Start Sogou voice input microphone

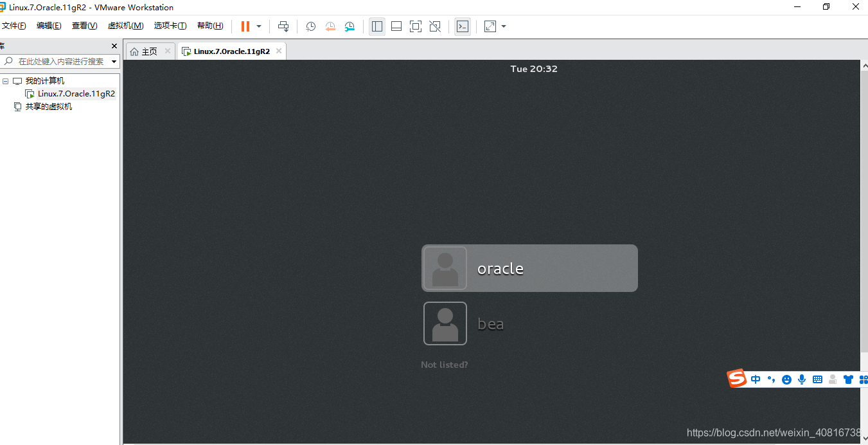pyautogui.click(x=802, y=379)
